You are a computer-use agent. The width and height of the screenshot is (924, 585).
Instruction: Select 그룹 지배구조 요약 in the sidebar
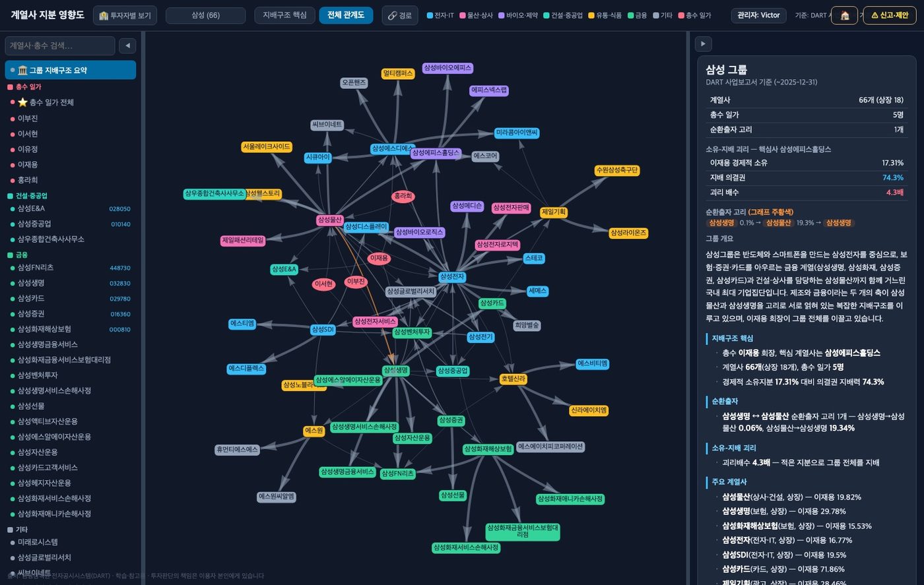(71, 70)
